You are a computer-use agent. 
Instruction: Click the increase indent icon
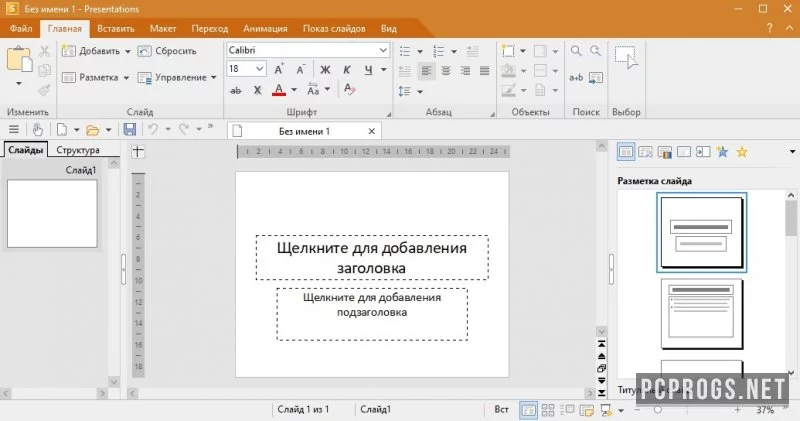472,51
